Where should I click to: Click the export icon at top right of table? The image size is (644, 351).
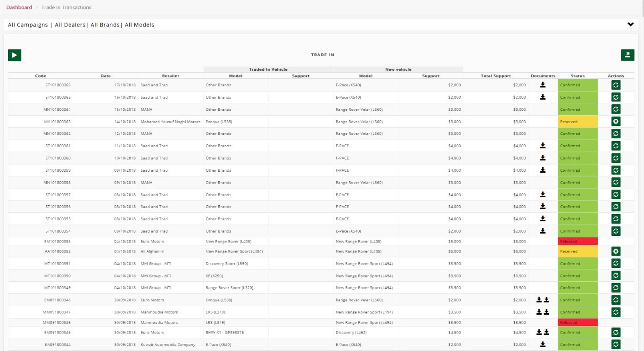(627, 55)
